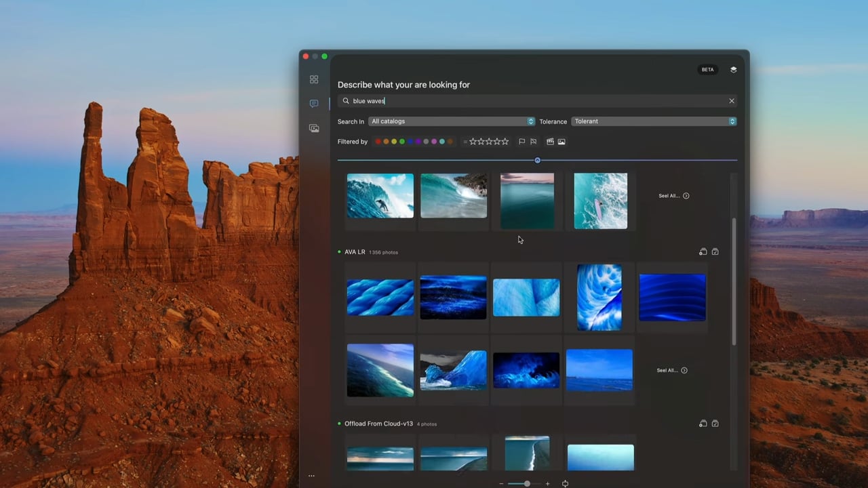Open deep blue abstract curves thumbnail
Viewport: 868px width, 488px height.
(673, 297)
